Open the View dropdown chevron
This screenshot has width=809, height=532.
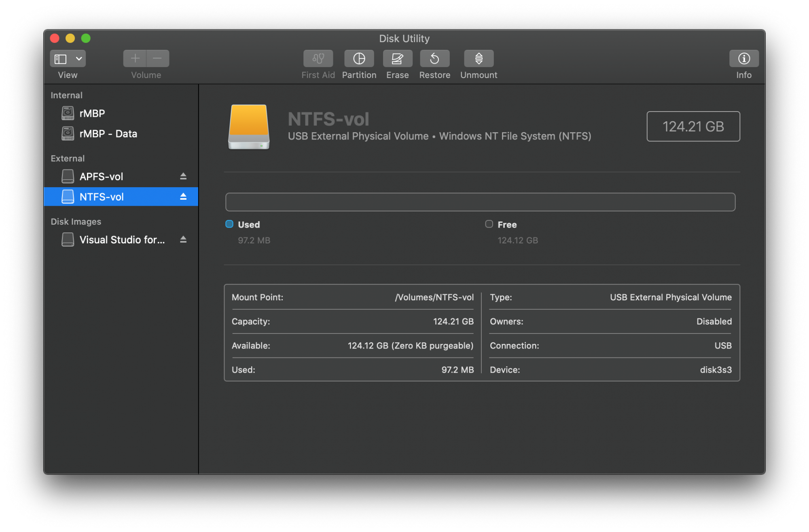pos(79,59)
